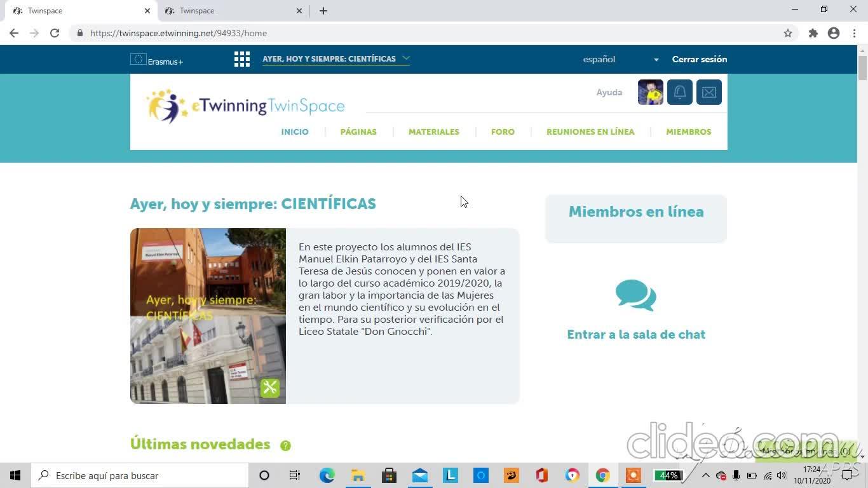868x488 pixels.
Task: Open the volume control in system tray
Action: (782, 475)
